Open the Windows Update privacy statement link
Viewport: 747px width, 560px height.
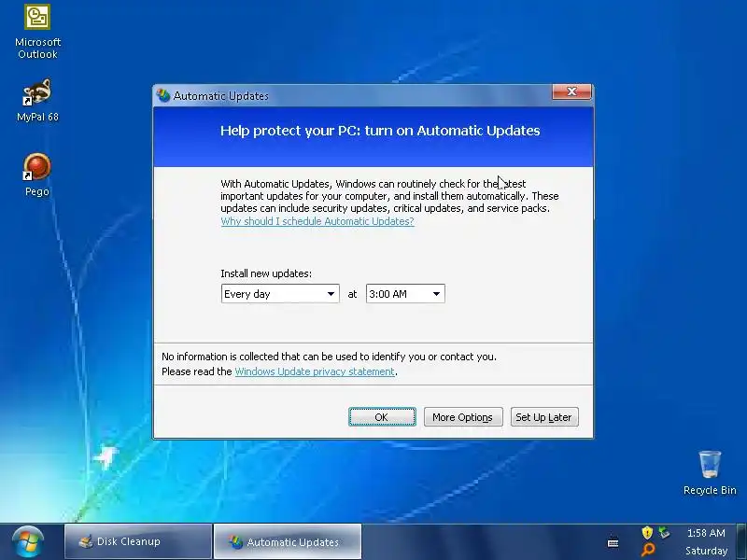pos(315,371)
